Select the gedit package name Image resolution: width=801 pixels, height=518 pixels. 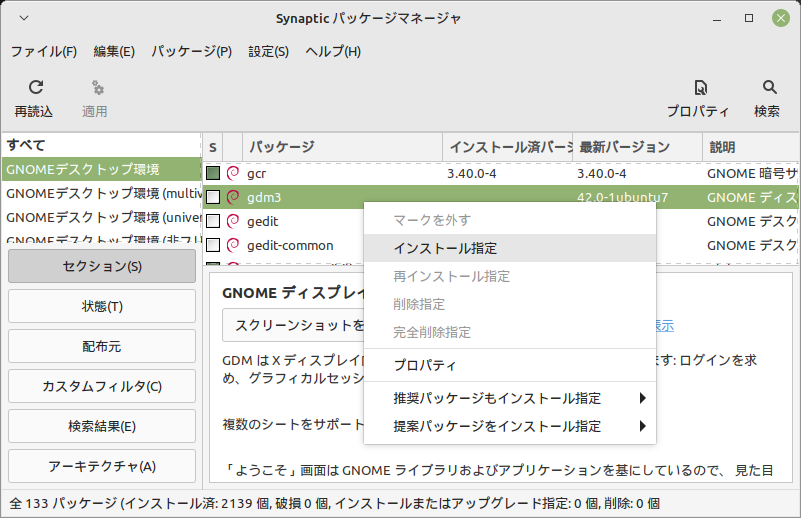[263, 221]
